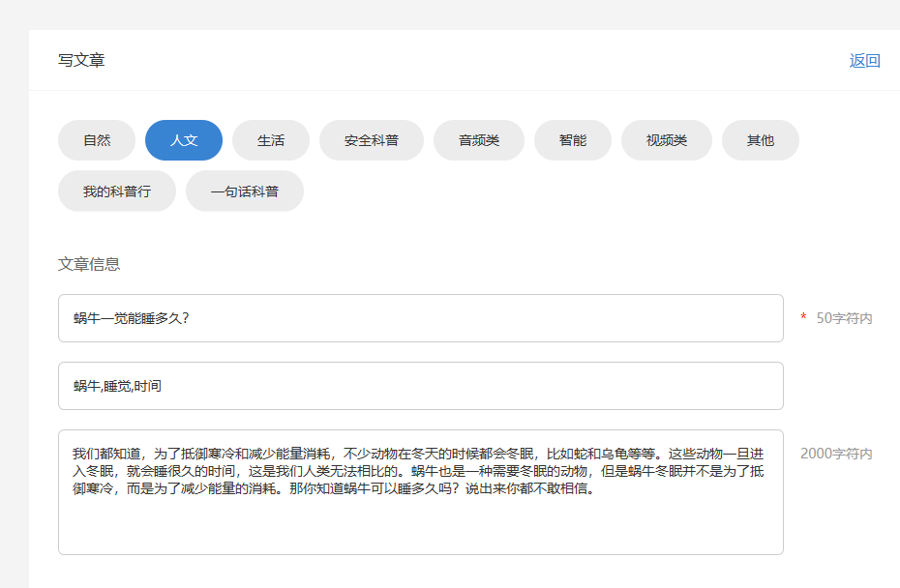Switch to the 音频类 category

pos(479,140)
